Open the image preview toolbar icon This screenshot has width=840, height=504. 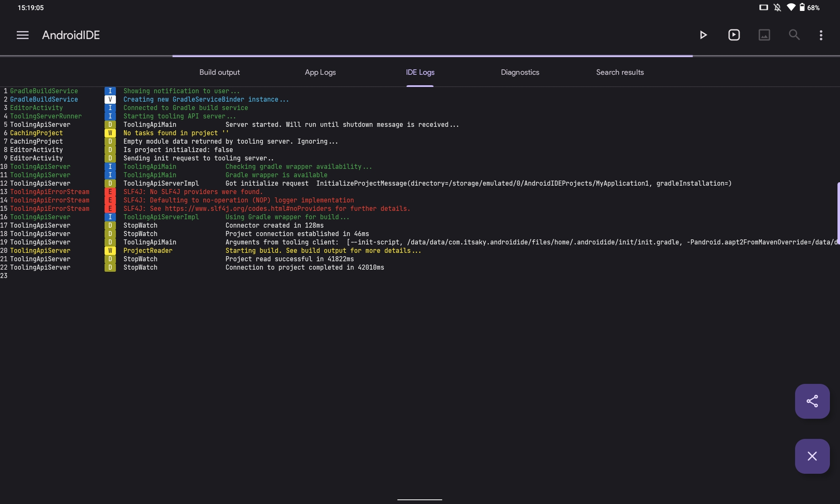[x=764, y=35]
